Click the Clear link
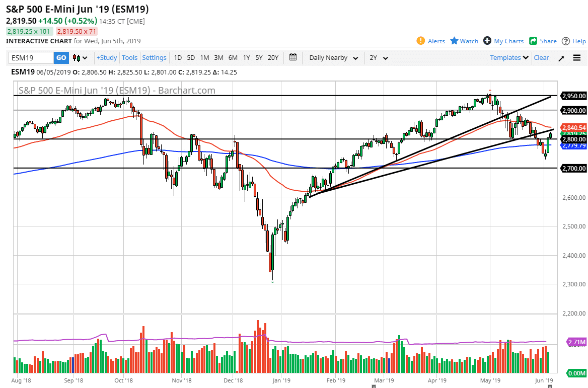The height and width of the screenshot is (388, 588). [x=541, y=58]
